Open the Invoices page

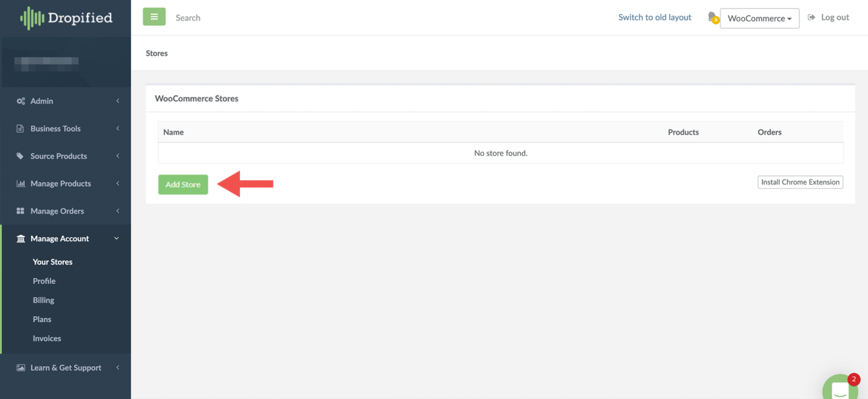[47, 338]
